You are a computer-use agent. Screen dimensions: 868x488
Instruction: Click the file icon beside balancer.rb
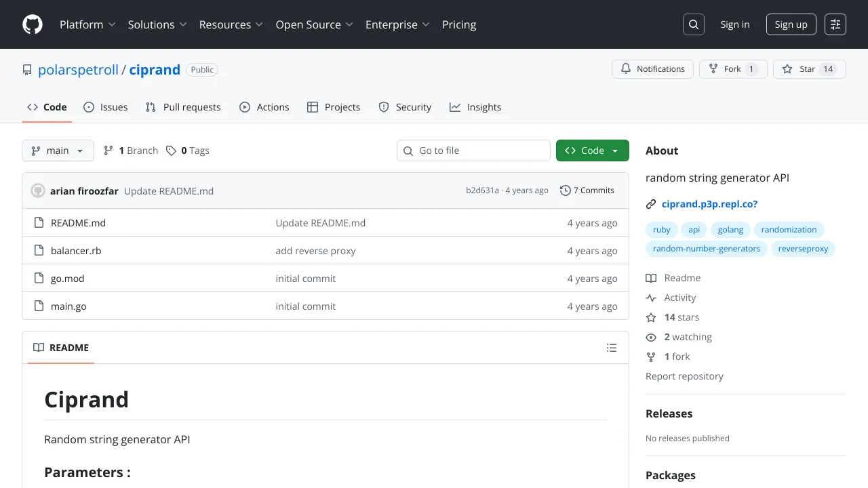pos(39,251)
